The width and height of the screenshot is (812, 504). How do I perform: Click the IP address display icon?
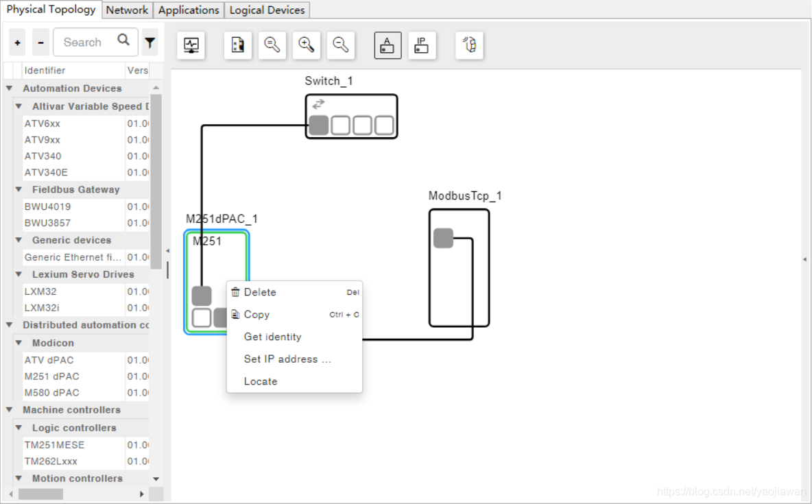pyautogui.click(x=422, y=45)
